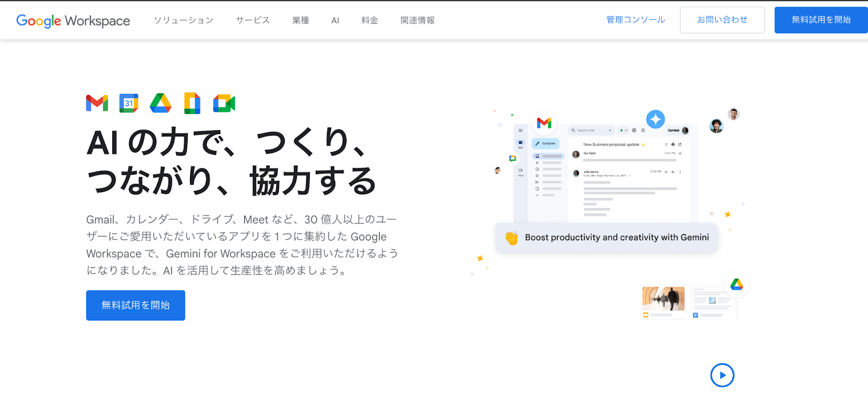This screenshot has height=406, width=868.
Task: Open the AI menu item
Action: pos(335,20)
